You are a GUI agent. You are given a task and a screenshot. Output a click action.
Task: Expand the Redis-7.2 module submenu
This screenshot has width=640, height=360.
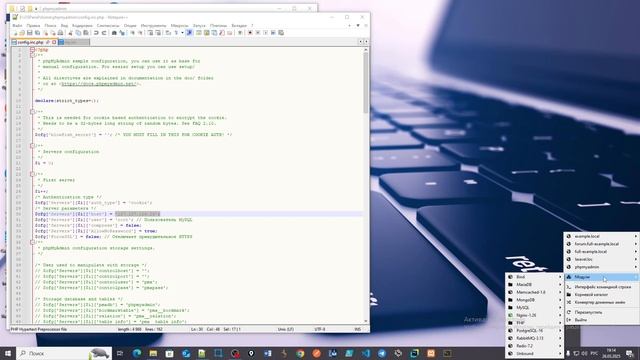(x=534, y=346)
